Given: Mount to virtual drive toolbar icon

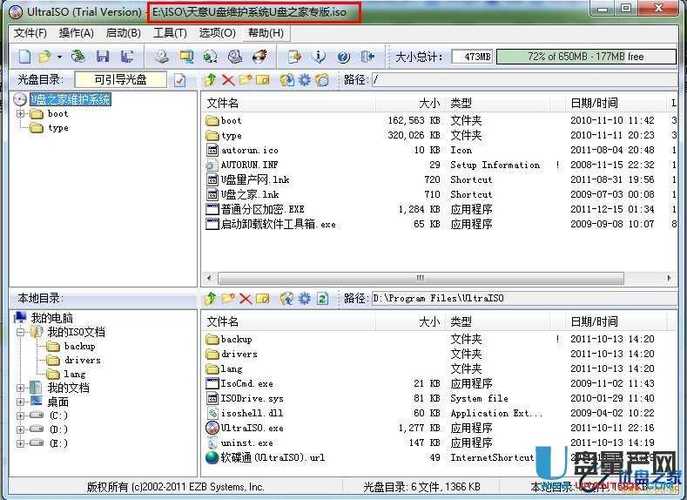Looking at the screenshot, I should 235,57.
